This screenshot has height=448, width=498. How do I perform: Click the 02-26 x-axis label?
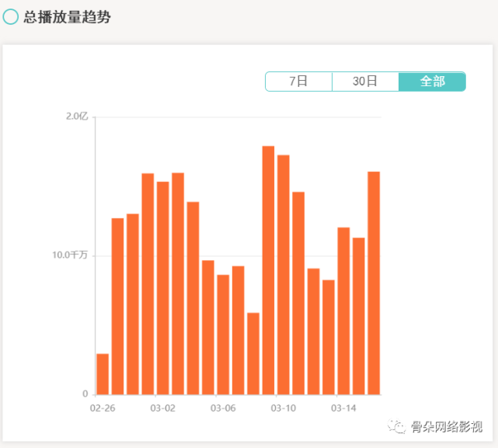pyautogui.click(x=103, y=408)
